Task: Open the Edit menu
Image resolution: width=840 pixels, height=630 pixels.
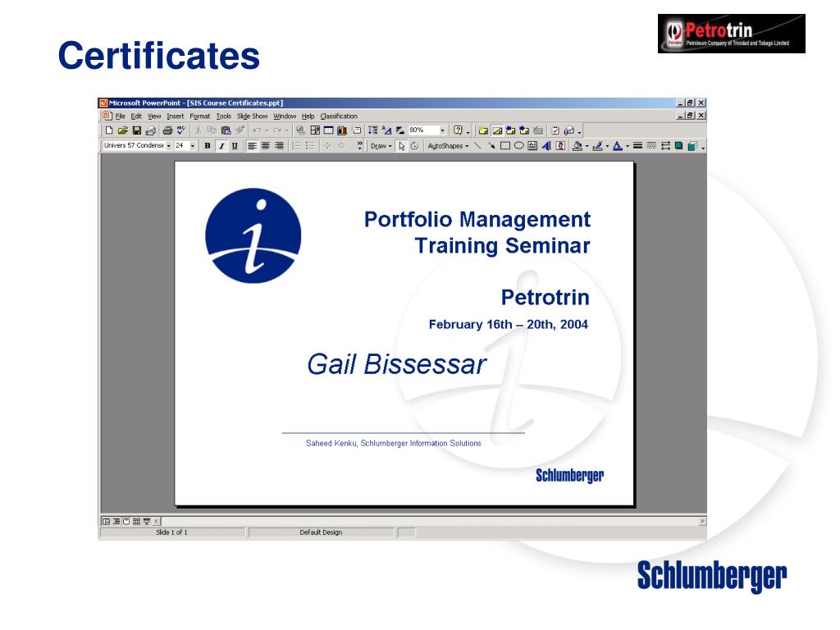Action: [x=136, y=116]
